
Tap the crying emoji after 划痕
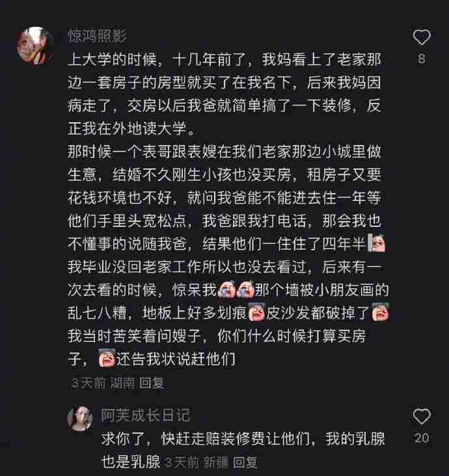click(x=256, y=312)
